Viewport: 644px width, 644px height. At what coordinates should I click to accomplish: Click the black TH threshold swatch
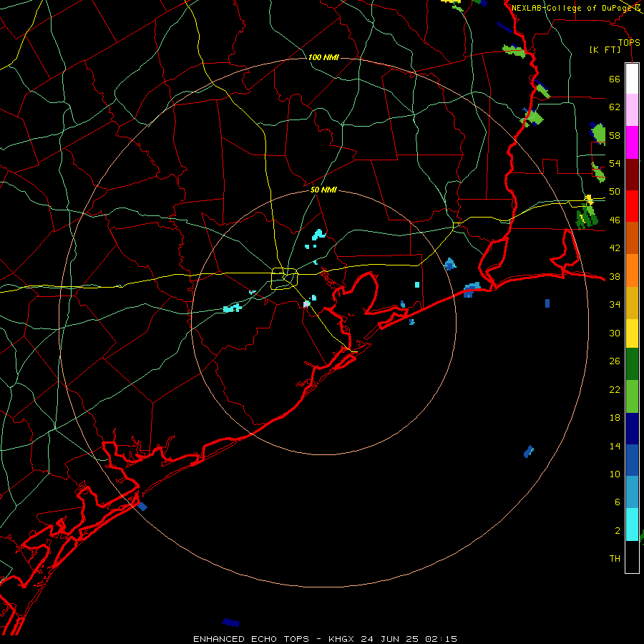click(x=632, y=557)
